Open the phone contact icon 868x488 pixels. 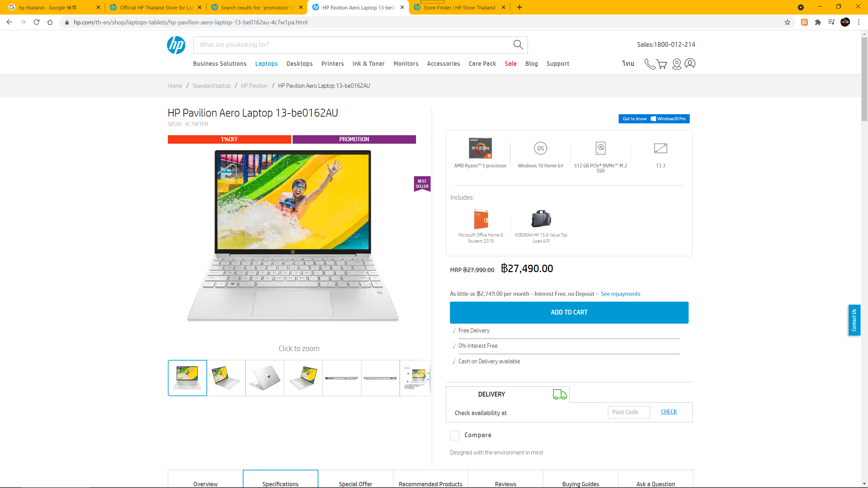pos(649,64)
